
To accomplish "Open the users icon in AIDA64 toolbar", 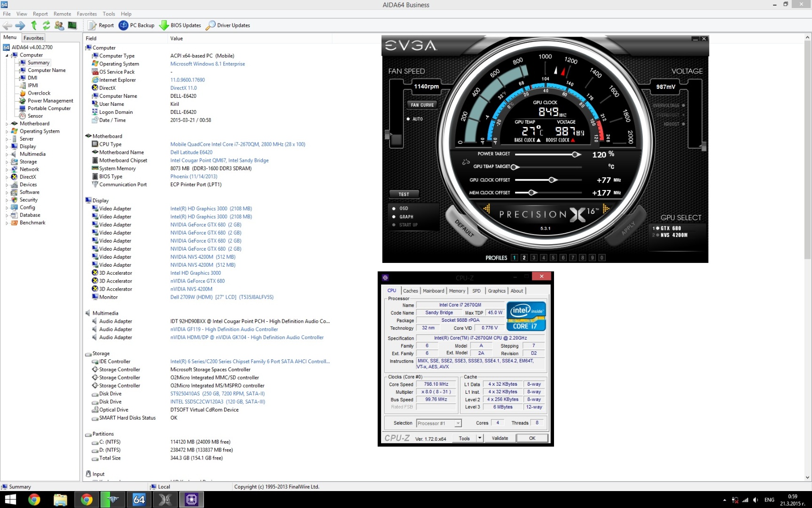I will coord(59,25).
